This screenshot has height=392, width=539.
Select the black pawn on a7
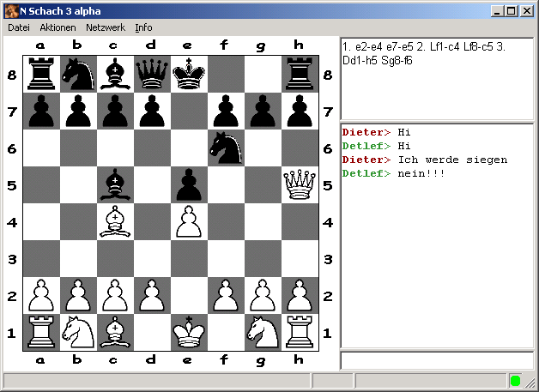click(x=41, y=112)
